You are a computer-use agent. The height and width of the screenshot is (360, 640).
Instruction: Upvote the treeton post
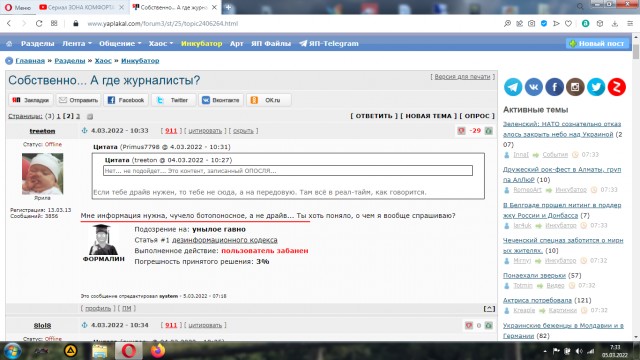pyautogui.click(x=489, y=131)
